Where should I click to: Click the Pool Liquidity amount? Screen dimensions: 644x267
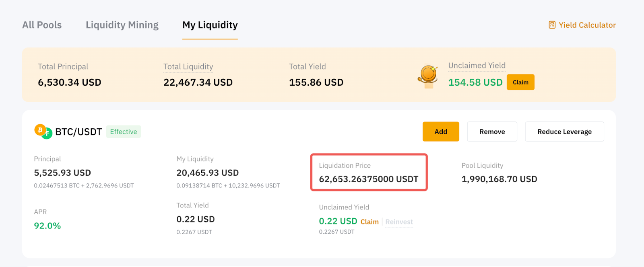click(499, 179)
